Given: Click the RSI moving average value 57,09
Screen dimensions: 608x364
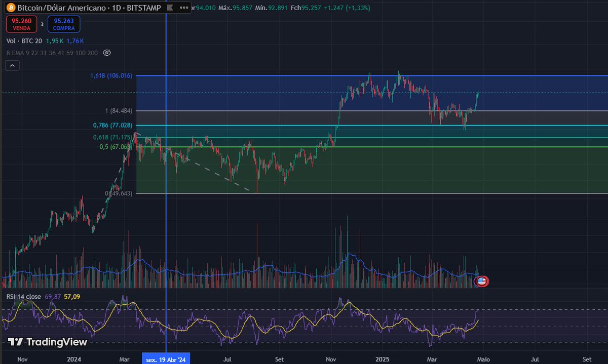Looking at the screenshot, I should click(x=72, y=296).
